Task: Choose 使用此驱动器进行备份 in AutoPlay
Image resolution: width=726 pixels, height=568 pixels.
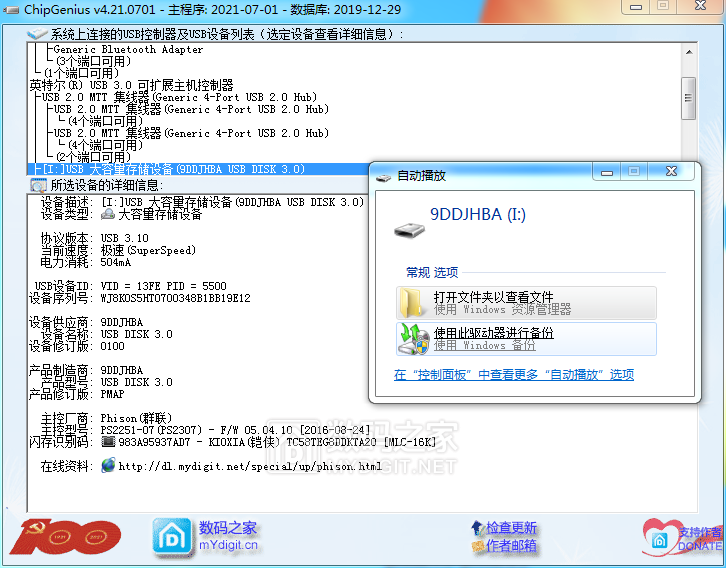Action: click(x=526, y=339)
